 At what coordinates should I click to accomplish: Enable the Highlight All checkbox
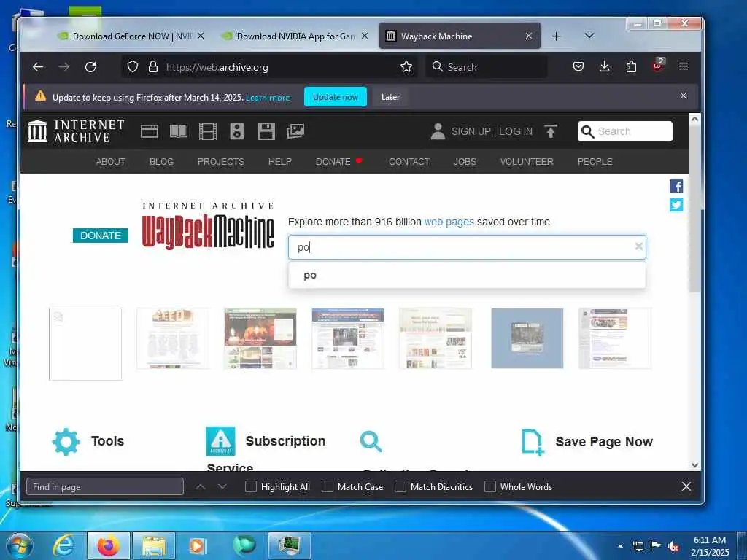[251, 486]
